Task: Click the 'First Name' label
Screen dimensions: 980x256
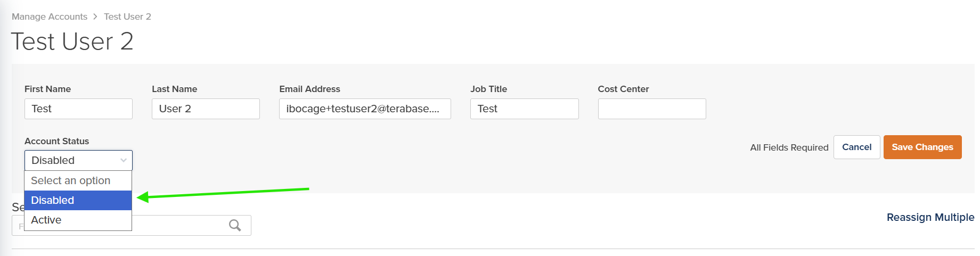Action: tap(47, 89)
